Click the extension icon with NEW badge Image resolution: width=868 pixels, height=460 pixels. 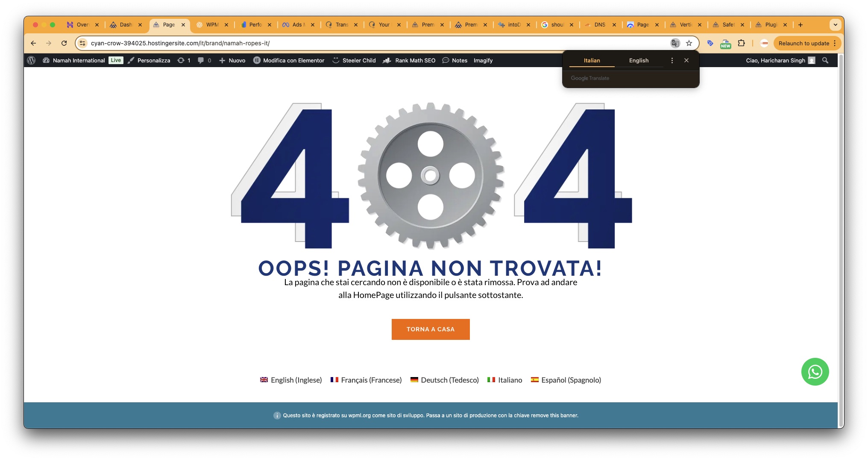(x=725, y=43)
